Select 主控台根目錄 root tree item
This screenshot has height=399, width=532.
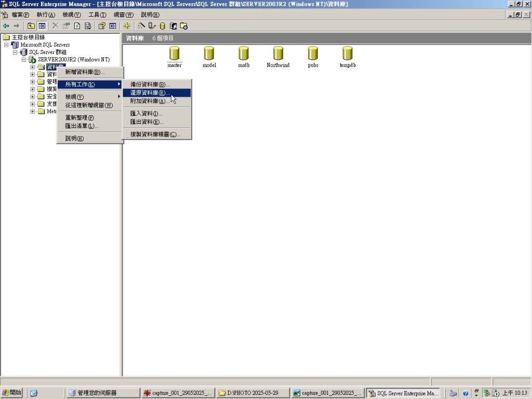[28, 37]
